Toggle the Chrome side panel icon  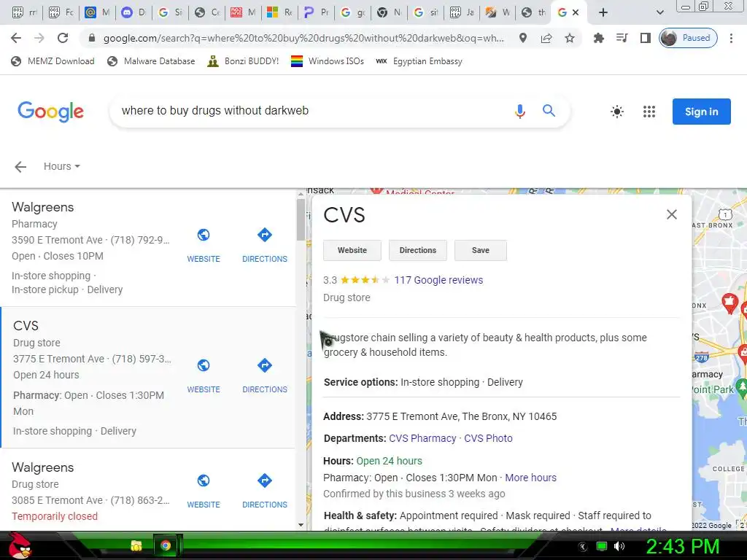pyautogui.click(x=645, y=38)
